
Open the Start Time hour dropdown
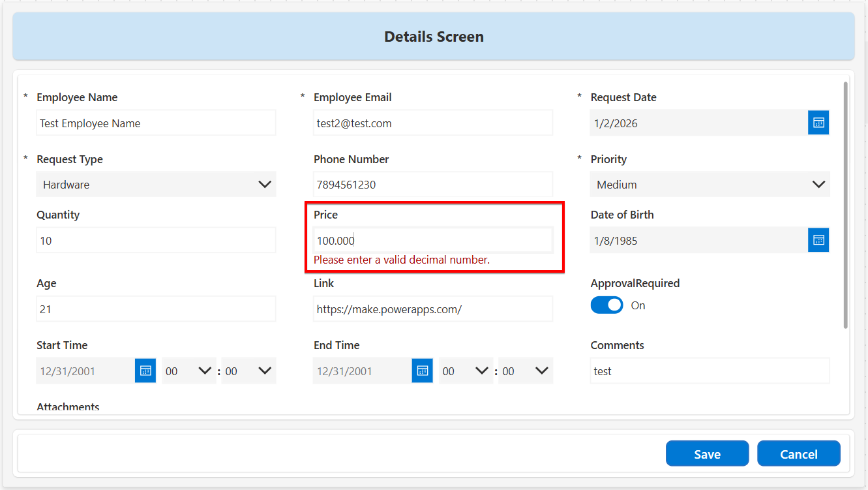click(x=188, y=371)
